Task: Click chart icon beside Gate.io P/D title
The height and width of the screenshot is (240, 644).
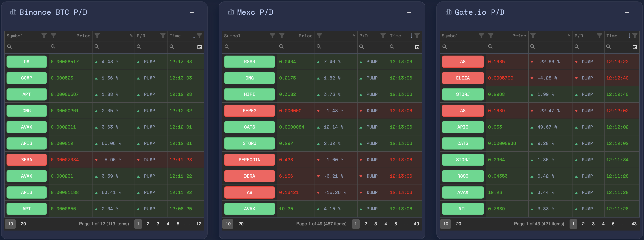Action: pos(449,12)
